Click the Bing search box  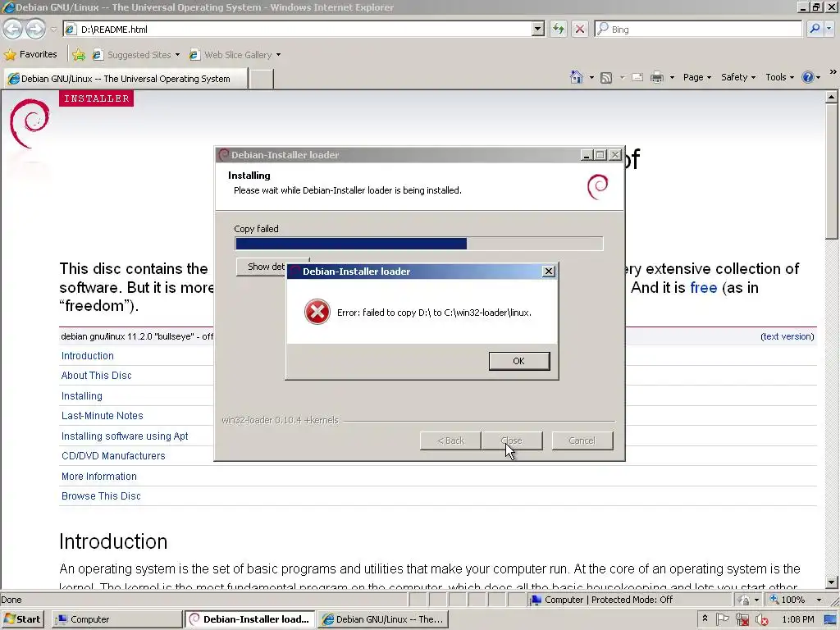(698, 29)
